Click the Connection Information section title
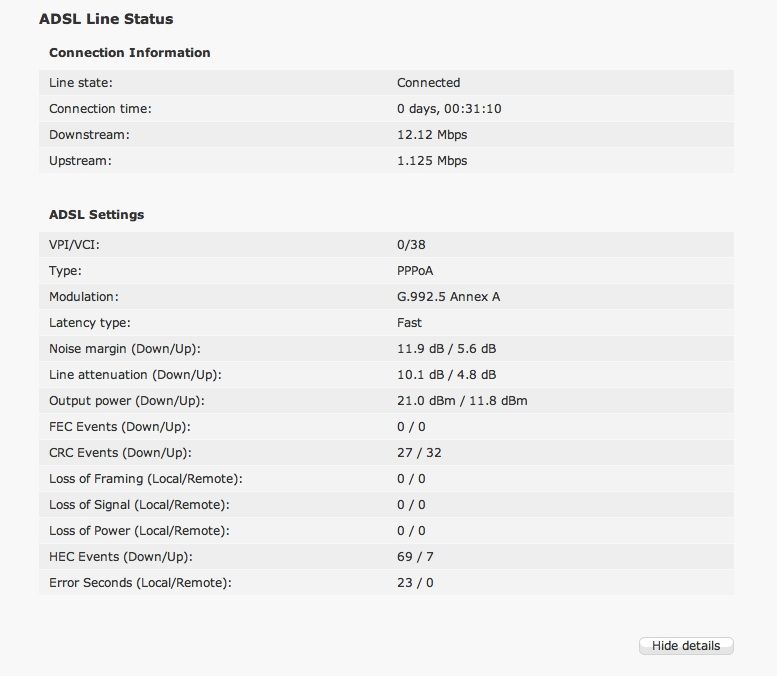Image resolution: width=777 pixels, height=676 pixels. click(129, 53)
